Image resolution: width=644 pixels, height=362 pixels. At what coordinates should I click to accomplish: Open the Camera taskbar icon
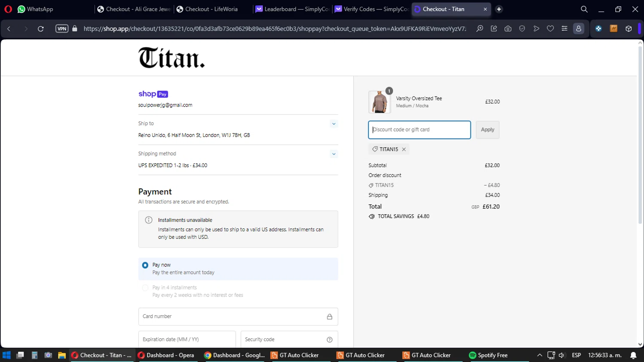coord(48,355)
